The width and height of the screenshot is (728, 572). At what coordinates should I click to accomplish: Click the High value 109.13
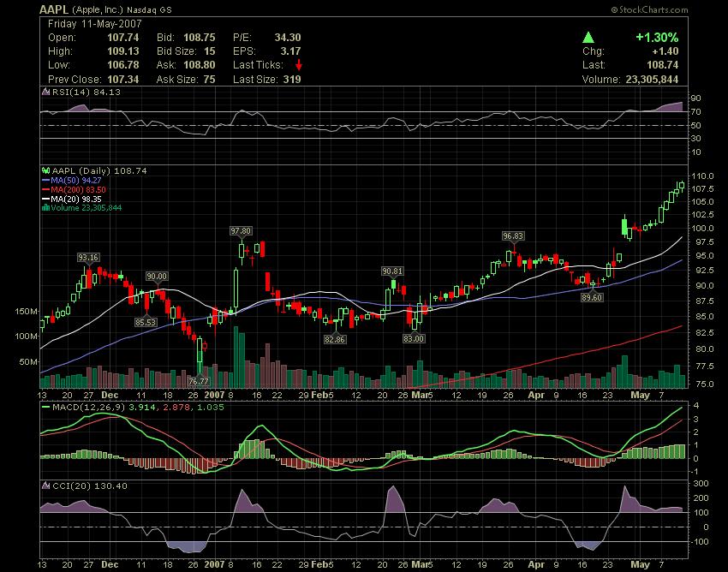pyautogui.click(x=123, y=51)
